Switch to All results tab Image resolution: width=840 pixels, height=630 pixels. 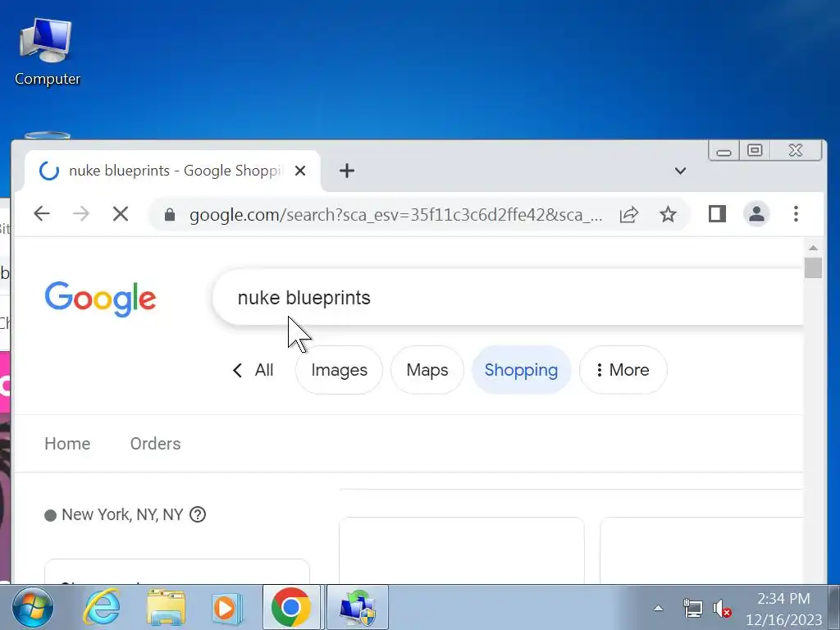264,370
